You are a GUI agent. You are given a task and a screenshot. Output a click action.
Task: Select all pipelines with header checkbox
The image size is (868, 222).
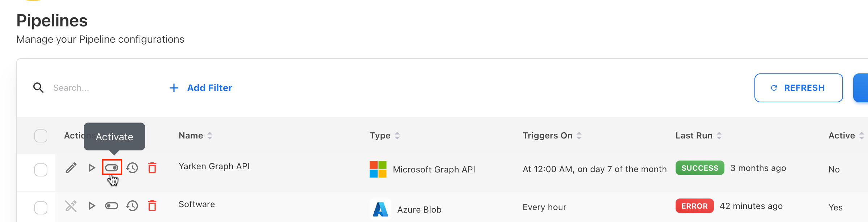click(41, 136)
